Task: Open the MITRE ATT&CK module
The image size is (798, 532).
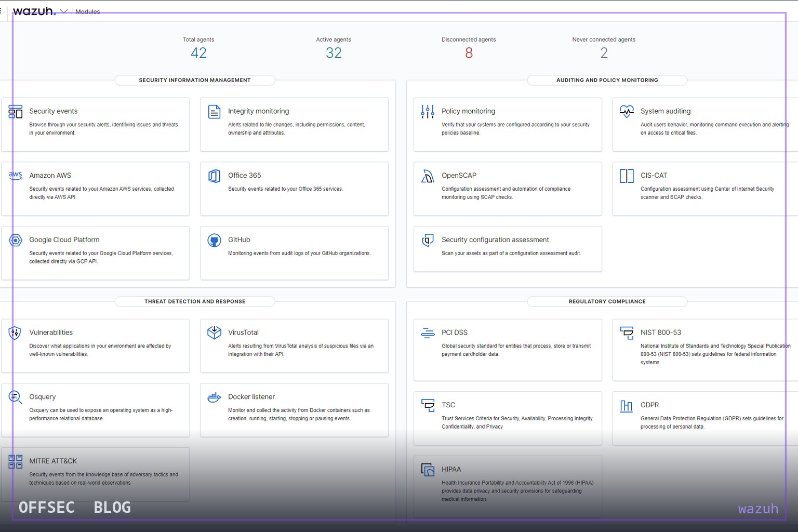Action: [x=95, y=474]
